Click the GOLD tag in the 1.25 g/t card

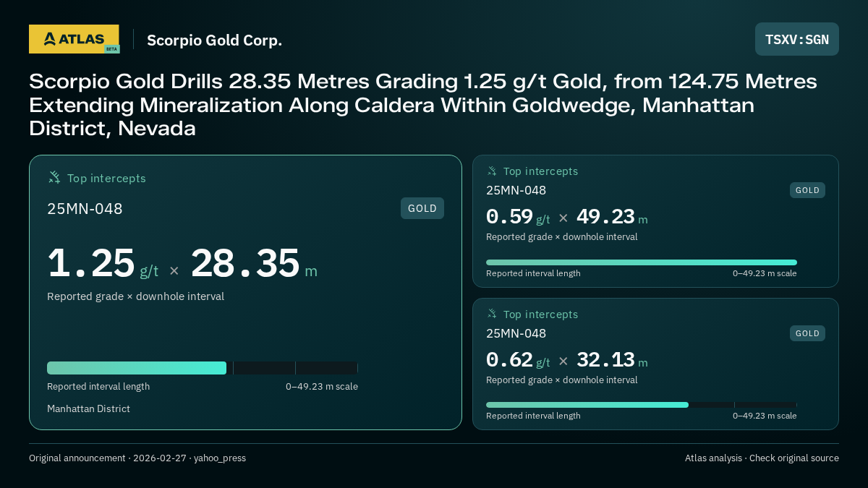[x=422, y=208]
